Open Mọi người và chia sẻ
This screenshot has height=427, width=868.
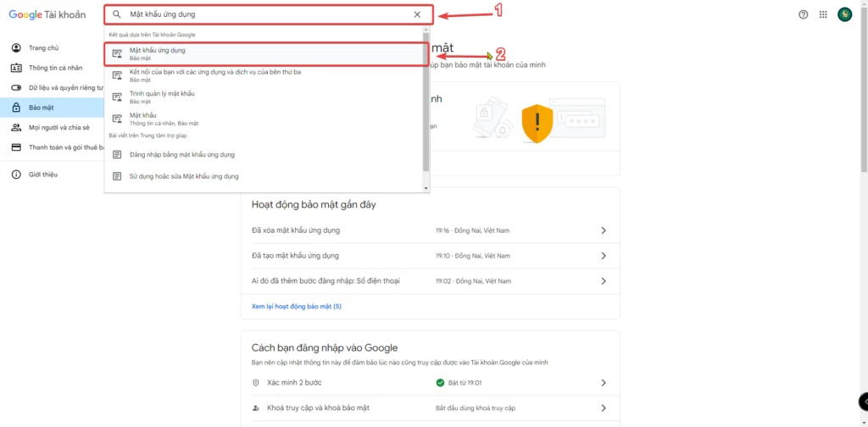coord(58,127)
